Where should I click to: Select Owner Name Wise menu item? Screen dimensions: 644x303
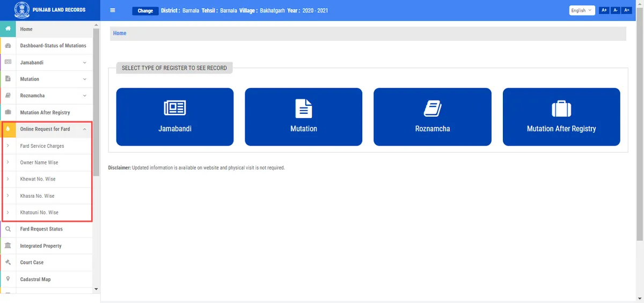39,162
